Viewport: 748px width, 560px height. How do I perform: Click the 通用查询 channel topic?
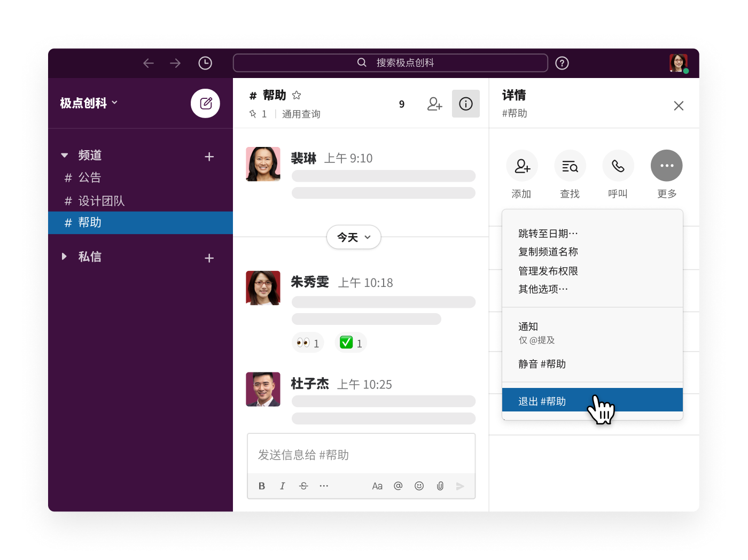click(x=301, y=114)
